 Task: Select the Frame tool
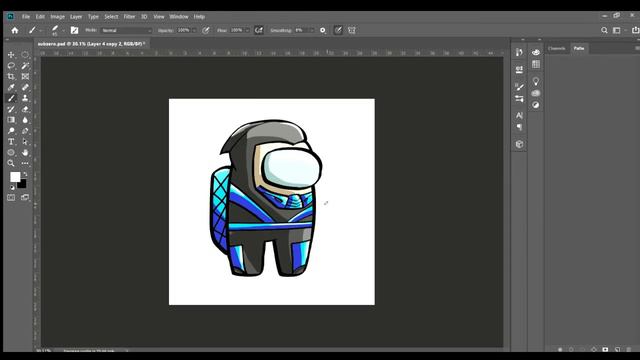click(x=25, y=76)
